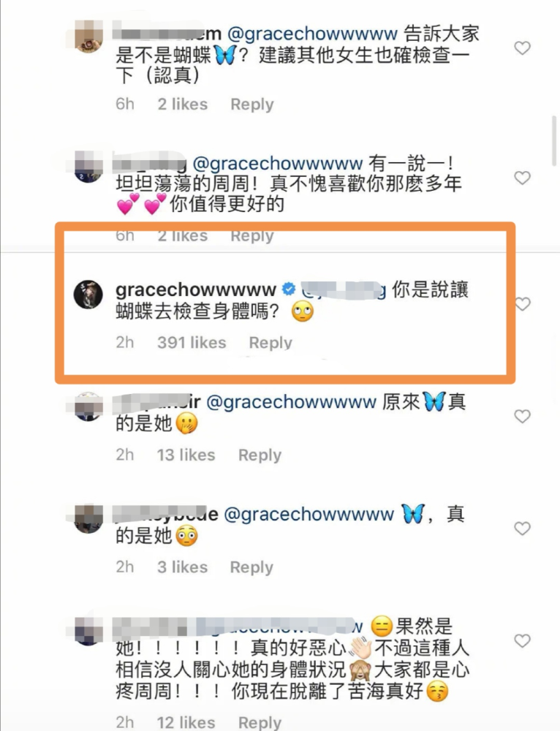
Task: Like the 原來真的是她 comment with 13 likes
Action: click(522, 417)
